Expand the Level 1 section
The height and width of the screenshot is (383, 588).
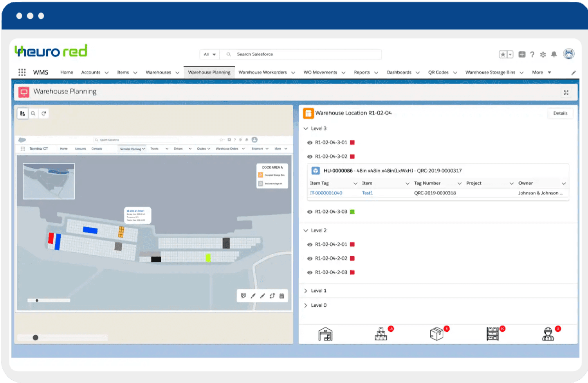click(306, 291)
